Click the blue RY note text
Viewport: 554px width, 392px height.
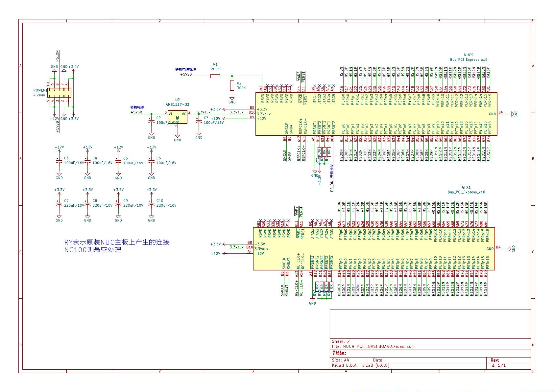pos(117,242)
